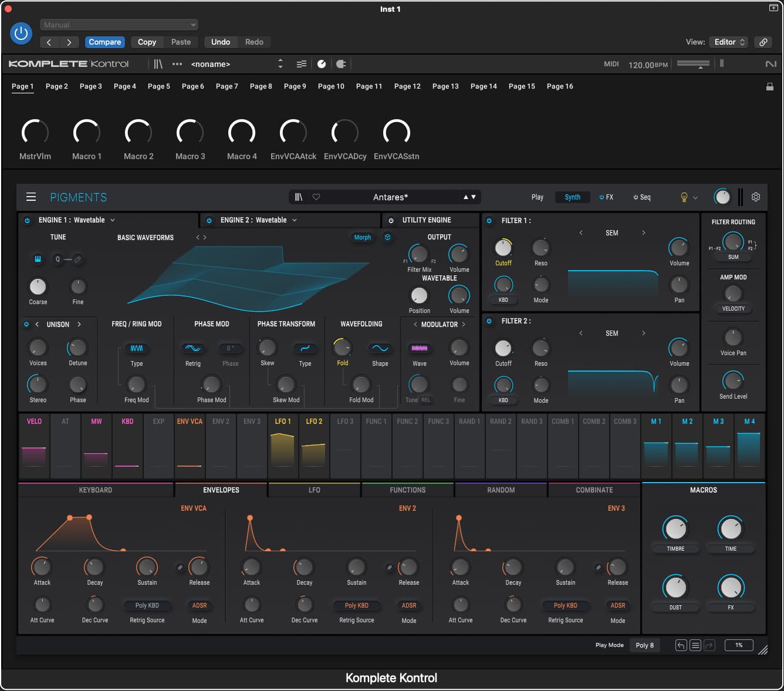Select next Filter 1 type arrow

(x=644, y=233)
